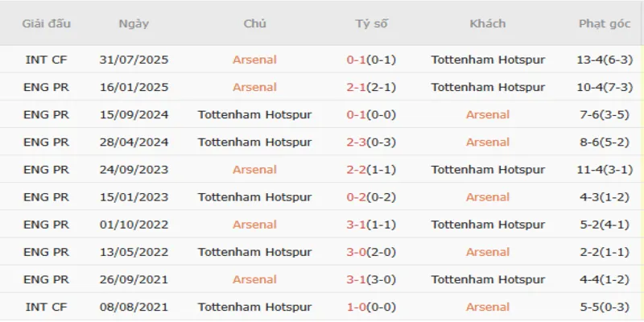
Task: Click the 3-1(3-0) score on 26/09/2021
Action: point(371,279)
